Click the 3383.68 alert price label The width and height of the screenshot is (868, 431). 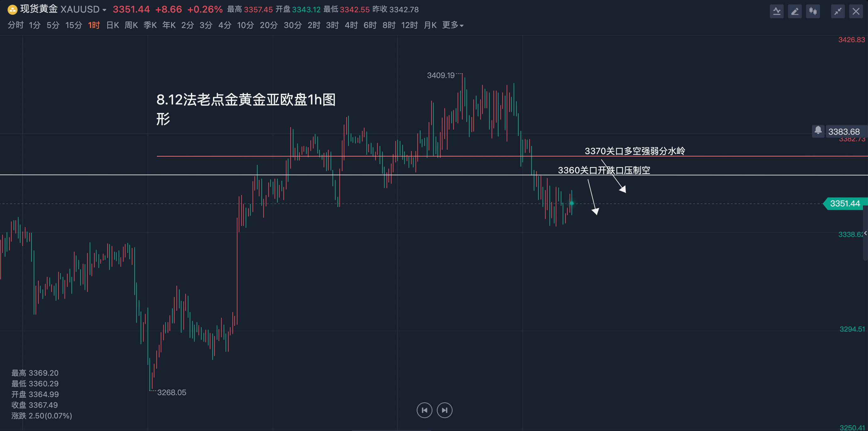pyautogui.click(x=844, y=132)
